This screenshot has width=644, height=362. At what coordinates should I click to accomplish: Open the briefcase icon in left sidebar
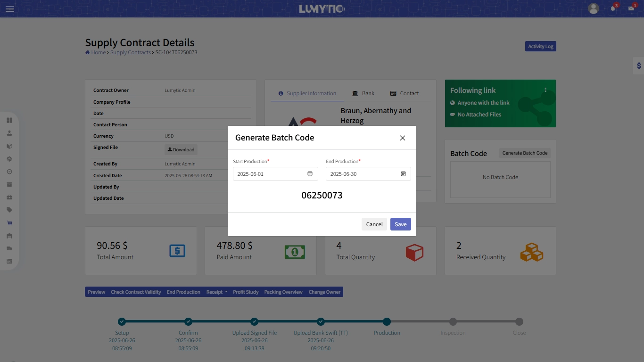pyautogui.click(x=9, y=197)
